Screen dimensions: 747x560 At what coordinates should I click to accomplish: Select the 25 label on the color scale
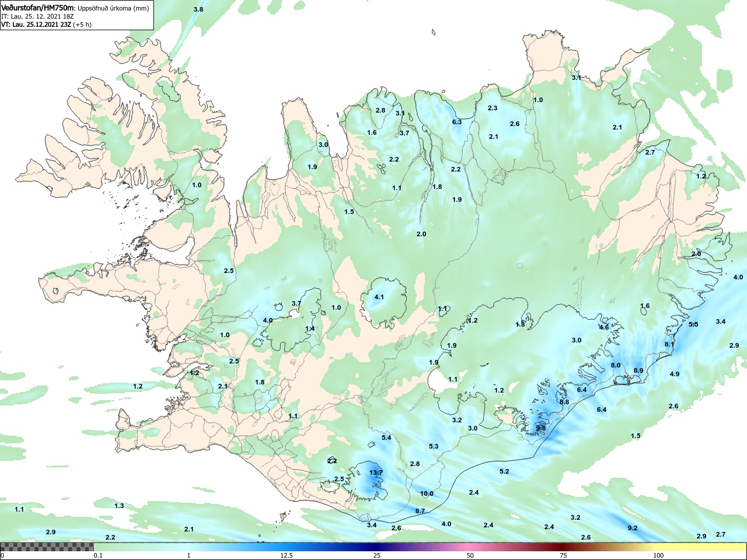coord(378,555)
